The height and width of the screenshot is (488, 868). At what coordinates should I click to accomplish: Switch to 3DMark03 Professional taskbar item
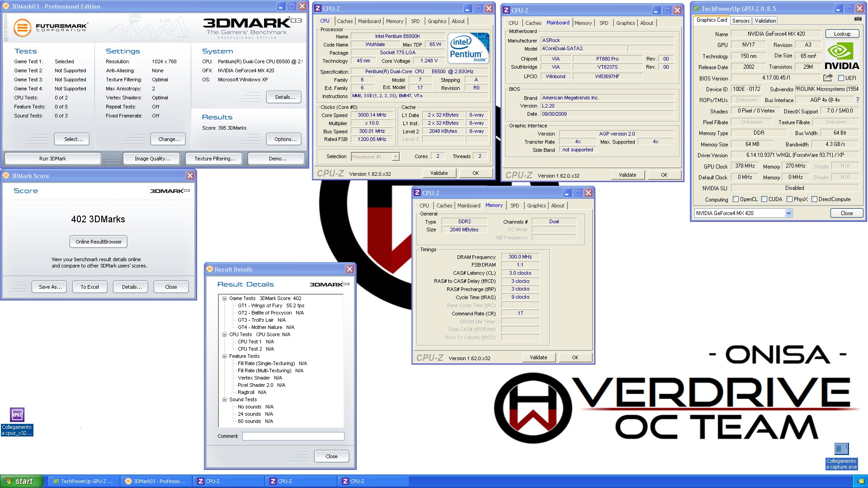click(x=156, y=481)
